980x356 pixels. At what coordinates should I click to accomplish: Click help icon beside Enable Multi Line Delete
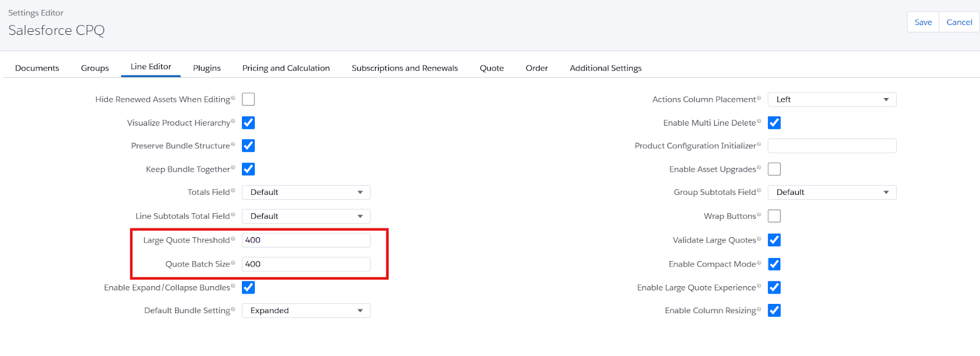[759, 121]
